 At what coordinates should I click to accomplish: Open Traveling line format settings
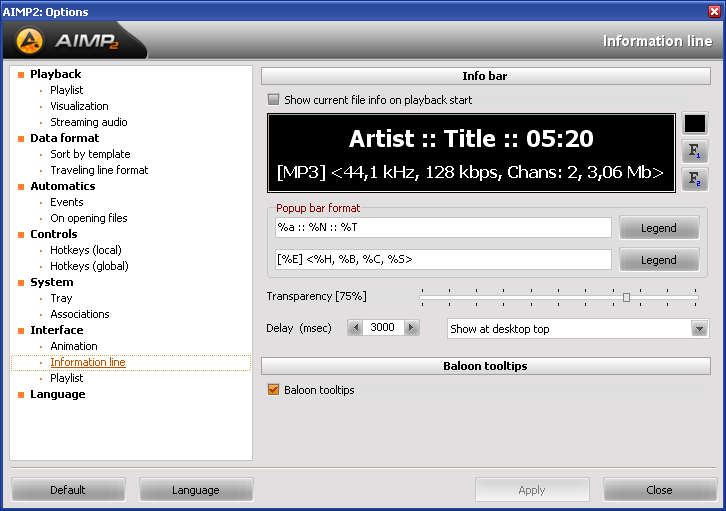point(99,170)
